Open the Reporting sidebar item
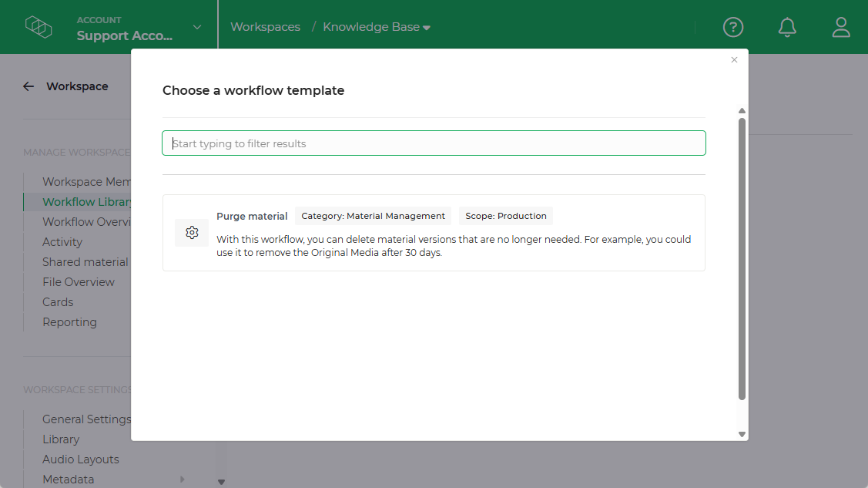The height and width of the screenshot is (488, 868). coord(69,321)
